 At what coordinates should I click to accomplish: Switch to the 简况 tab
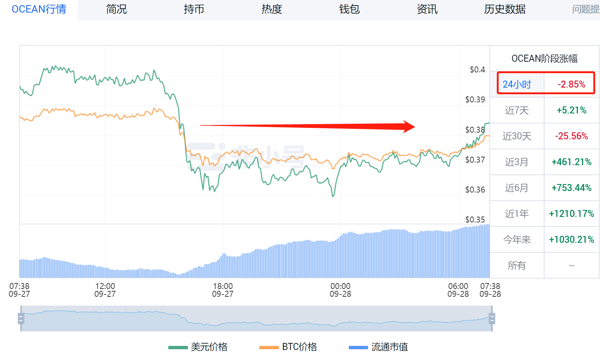(117, 9)
